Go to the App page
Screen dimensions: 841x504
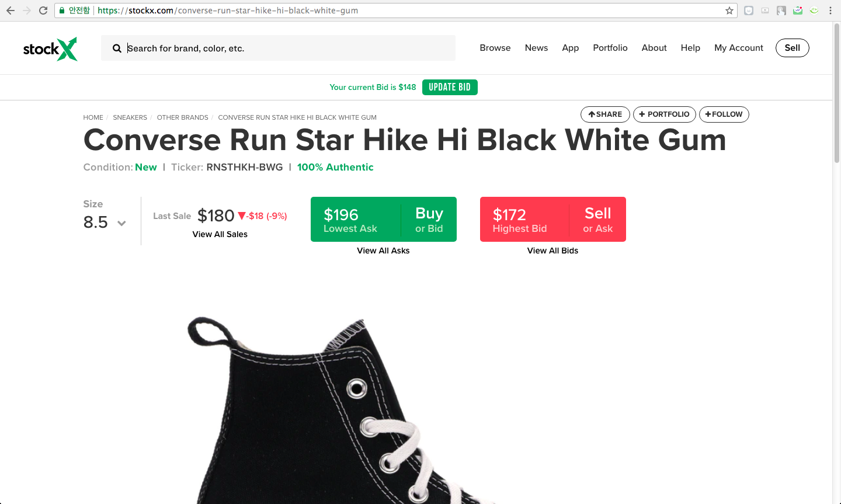571,48
